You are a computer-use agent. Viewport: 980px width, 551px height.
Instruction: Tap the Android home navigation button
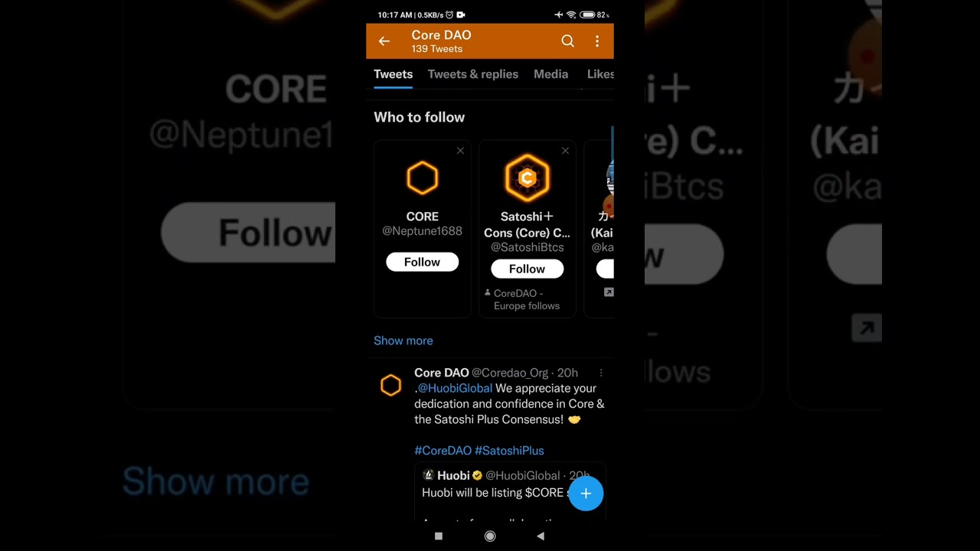490,536
